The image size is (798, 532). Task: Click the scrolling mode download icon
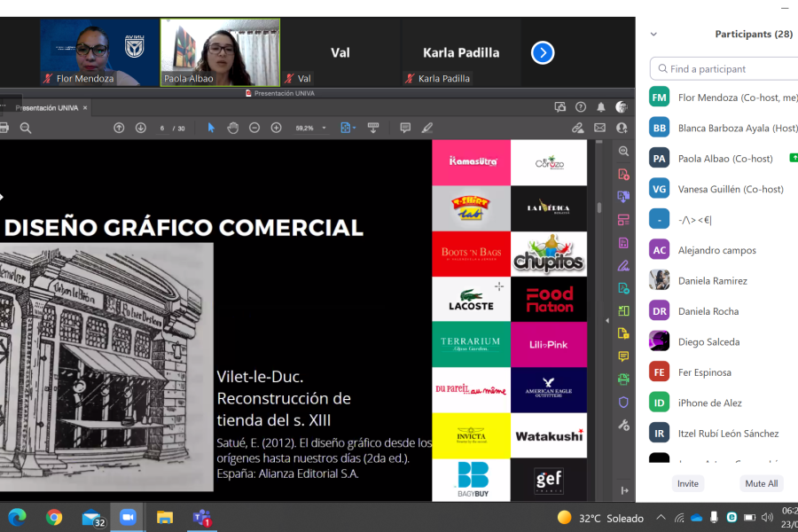[x=373, y=128]
